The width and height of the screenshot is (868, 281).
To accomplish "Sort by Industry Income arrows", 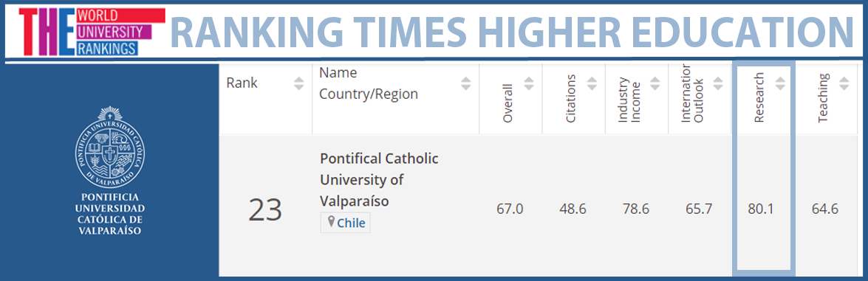I will click(x=655, y=83).
